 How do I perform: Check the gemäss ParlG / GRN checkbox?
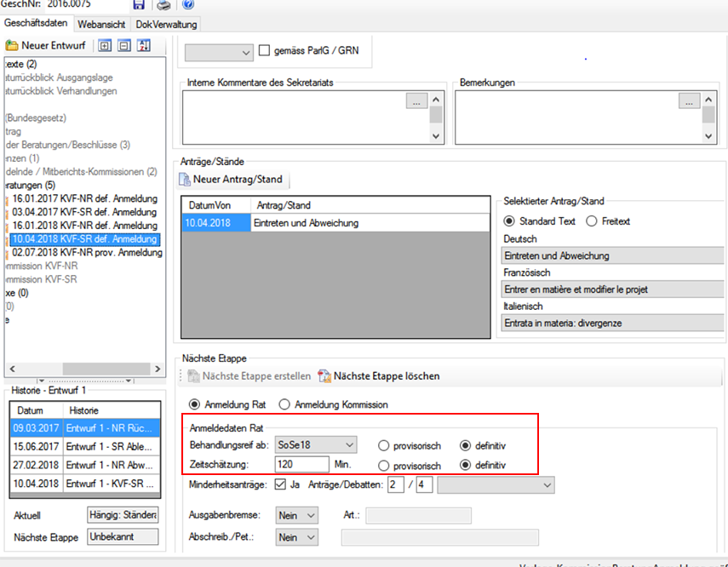click(x=264, y=51)
